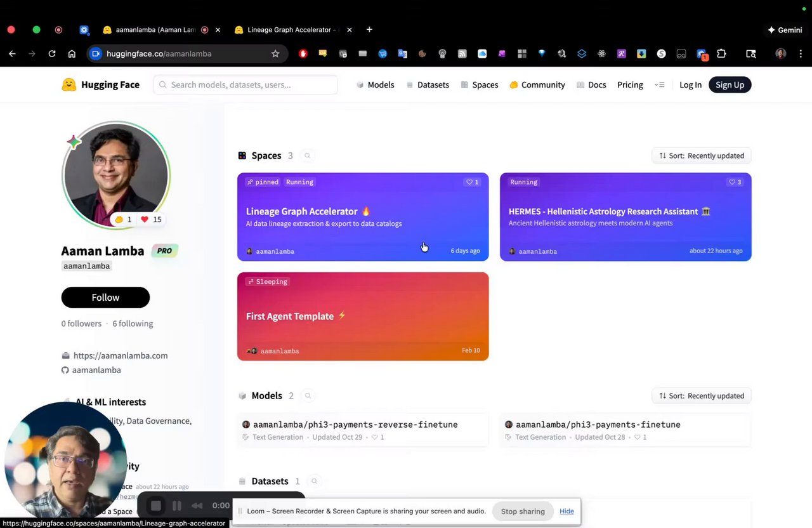
Task: Open the browser home page icon
Action: click(x=72, y=54)
